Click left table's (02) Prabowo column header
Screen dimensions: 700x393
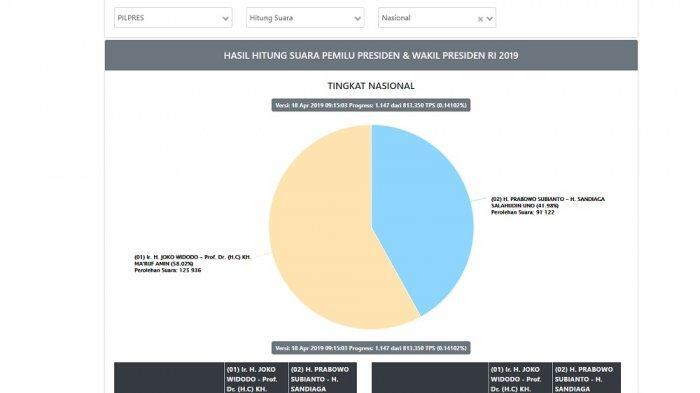coord(322,378)
